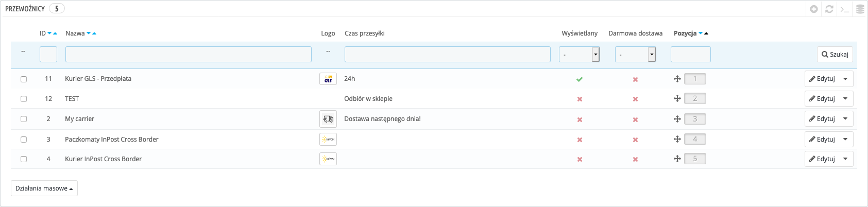This screenshot has width=868, height=207.
Task: Click the My carrier truck logo
Action: click(328, 119)
